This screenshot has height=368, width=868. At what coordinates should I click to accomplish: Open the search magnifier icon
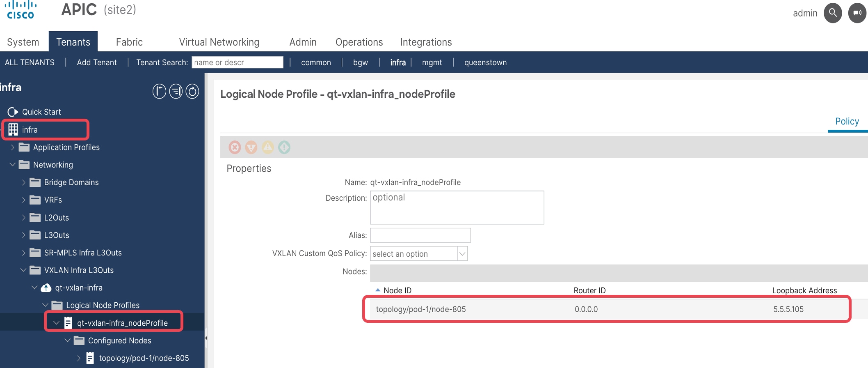pyautogui.click(x=833, y=13)
